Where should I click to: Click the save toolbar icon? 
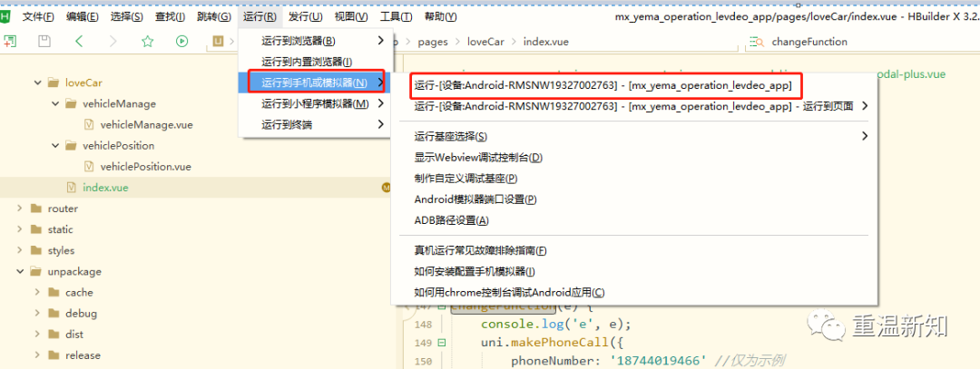point(44,41)
